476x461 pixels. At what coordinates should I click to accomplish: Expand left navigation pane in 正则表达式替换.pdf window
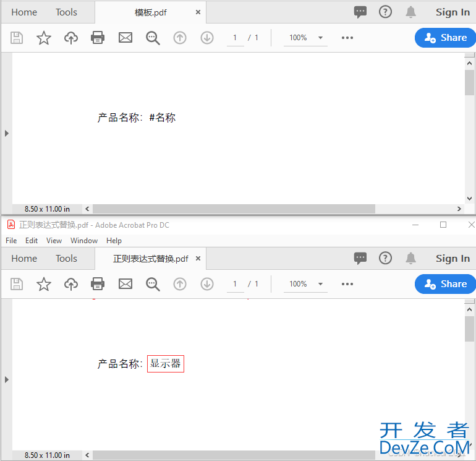click(7, 379)
